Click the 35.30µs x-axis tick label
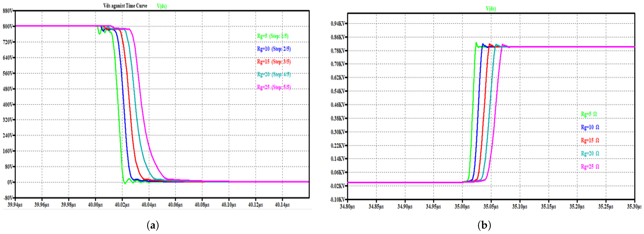This screenshot has height=234, width=644. (634, 207)
